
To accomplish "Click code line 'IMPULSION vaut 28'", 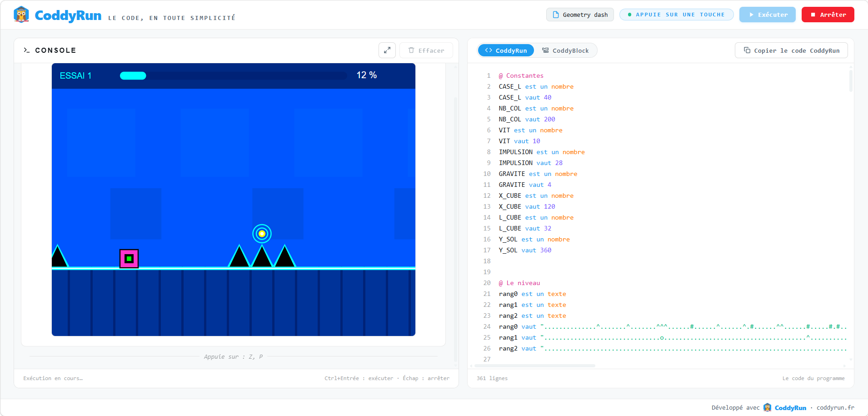I will point(531,163).
